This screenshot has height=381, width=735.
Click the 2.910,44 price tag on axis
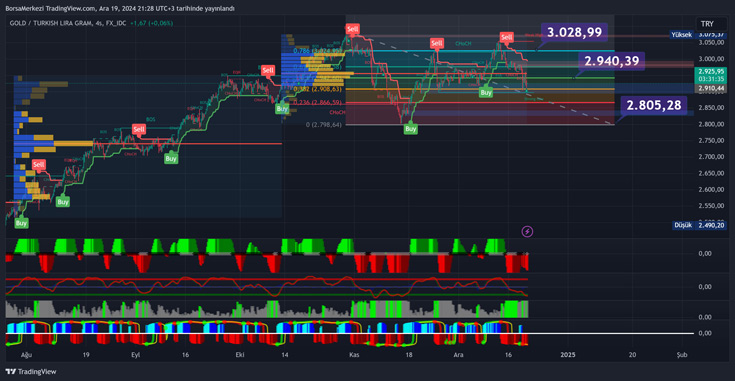coord(711,89)
